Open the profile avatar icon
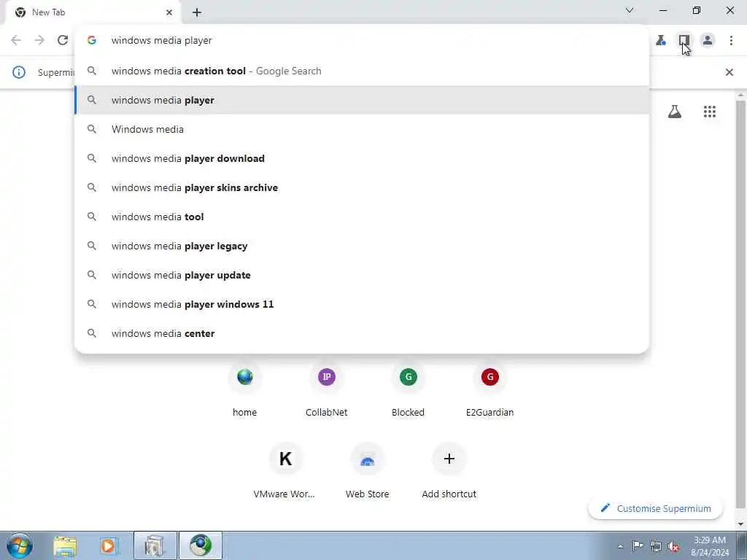Viewport: 747px width, 560px height. [708, 41]
